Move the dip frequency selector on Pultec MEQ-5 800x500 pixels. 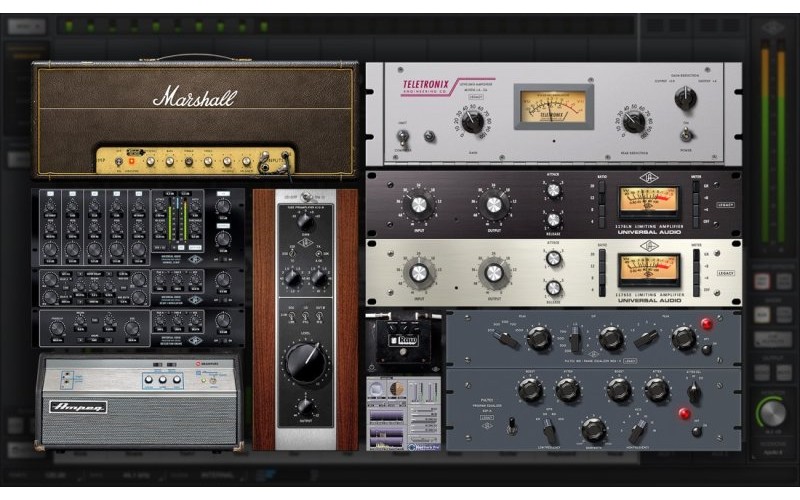tap(575, 337)
